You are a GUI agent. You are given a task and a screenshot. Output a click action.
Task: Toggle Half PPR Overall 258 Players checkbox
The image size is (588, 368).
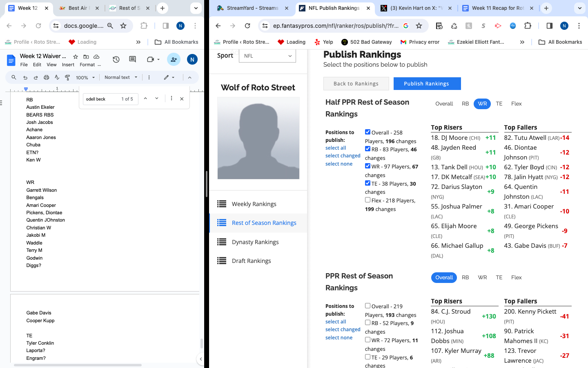pos(367,132)
